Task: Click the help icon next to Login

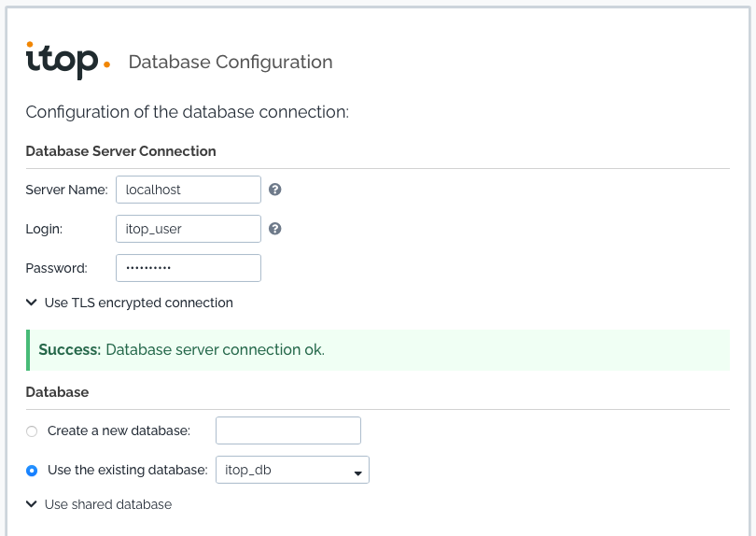Action: (274, 229)
